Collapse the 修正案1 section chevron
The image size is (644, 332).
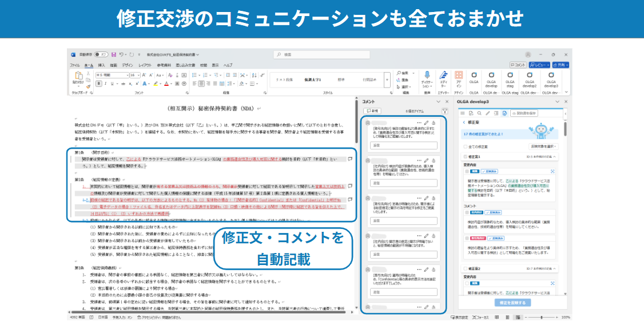tap(555, 156)
